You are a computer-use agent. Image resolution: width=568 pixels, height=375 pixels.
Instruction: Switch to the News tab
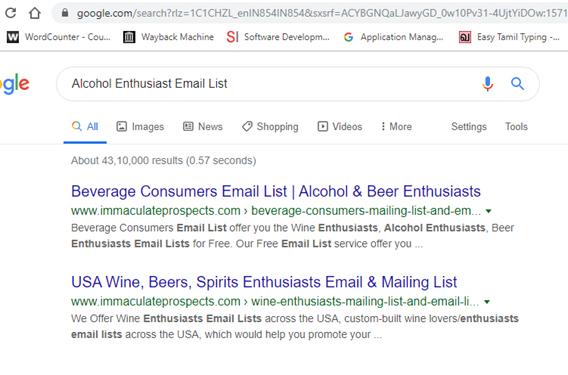point(203,126)
